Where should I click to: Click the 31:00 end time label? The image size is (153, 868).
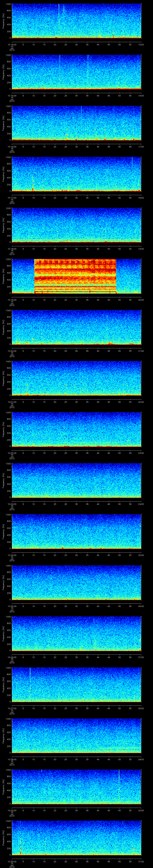[x=141, y=861]
